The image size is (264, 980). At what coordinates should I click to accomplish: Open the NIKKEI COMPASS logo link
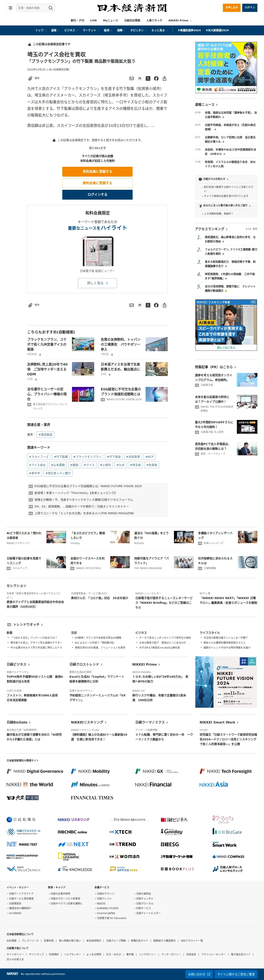click(228, 856)
